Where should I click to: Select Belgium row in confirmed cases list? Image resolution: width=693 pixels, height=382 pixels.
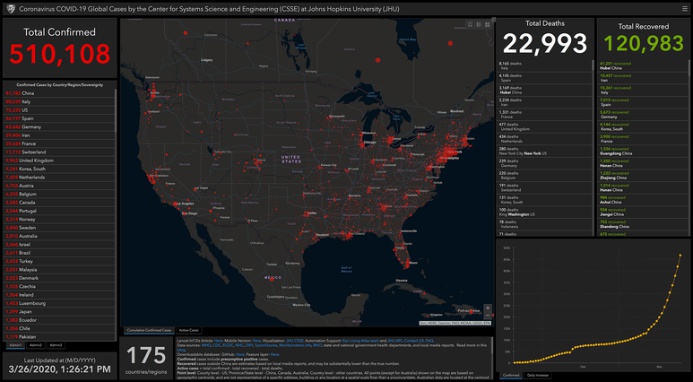[59, 194]
